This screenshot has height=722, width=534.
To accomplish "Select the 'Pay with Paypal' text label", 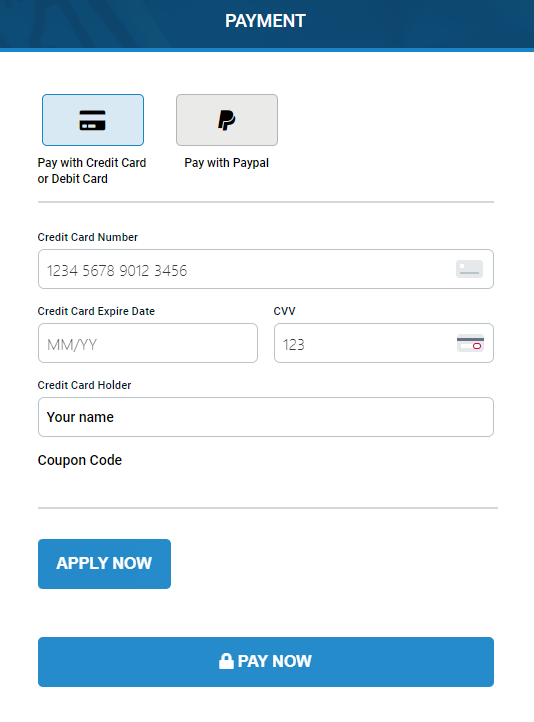I will click(x=226, y=163).
